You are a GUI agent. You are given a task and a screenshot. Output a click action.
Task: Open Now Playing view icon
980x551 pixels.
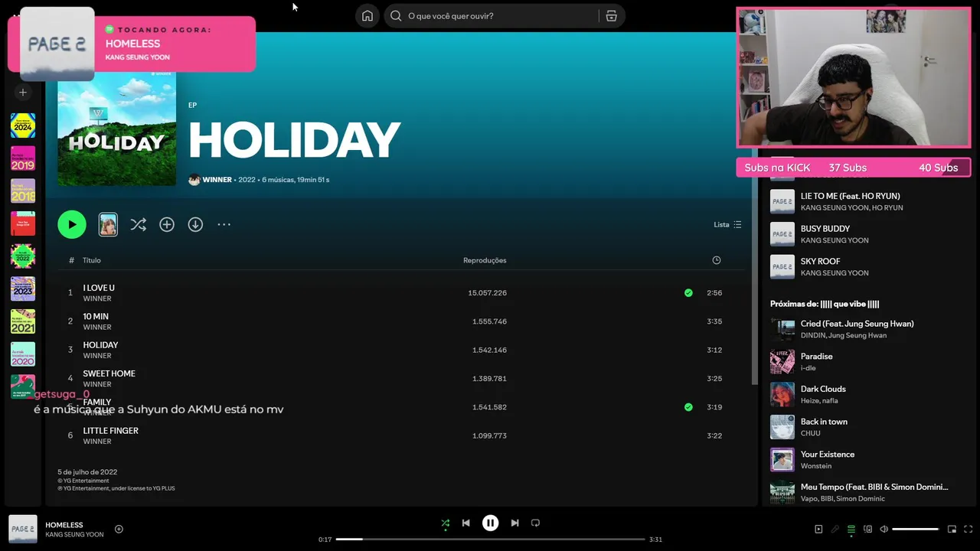[x=818, y=529]
